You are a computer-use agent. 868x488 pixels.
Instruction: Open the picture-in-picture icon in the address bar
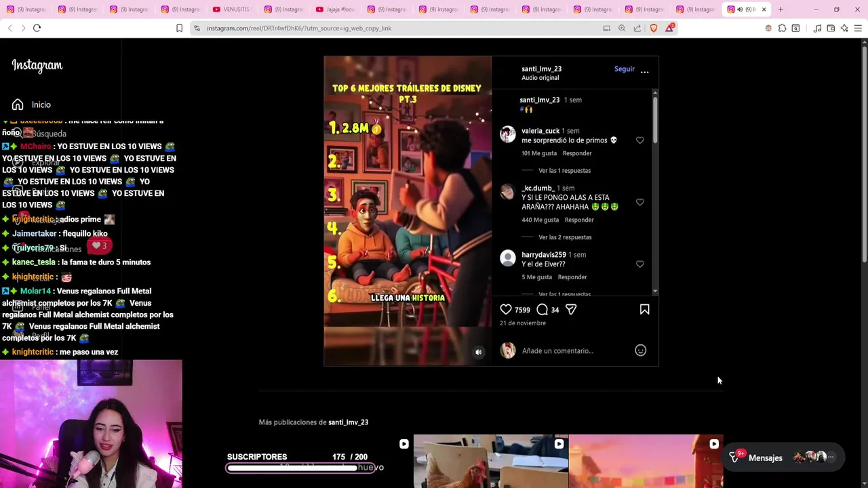pos(606,28)
